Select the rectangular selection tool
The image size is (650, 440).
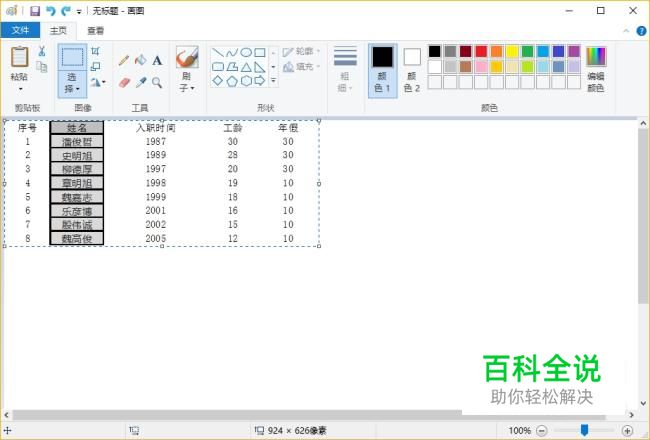coord(72,57)
